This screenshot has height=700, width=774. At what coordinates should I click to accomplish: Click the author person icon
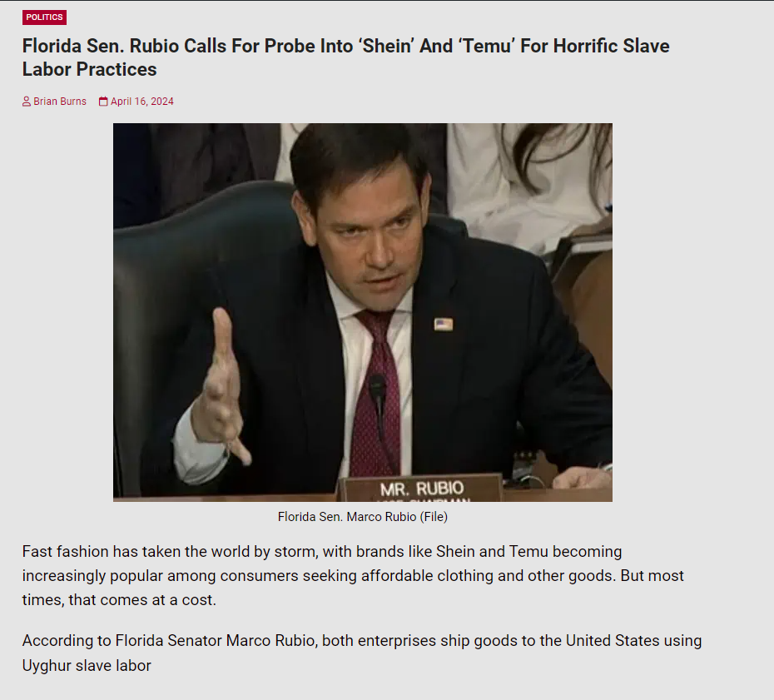point(27,102)
